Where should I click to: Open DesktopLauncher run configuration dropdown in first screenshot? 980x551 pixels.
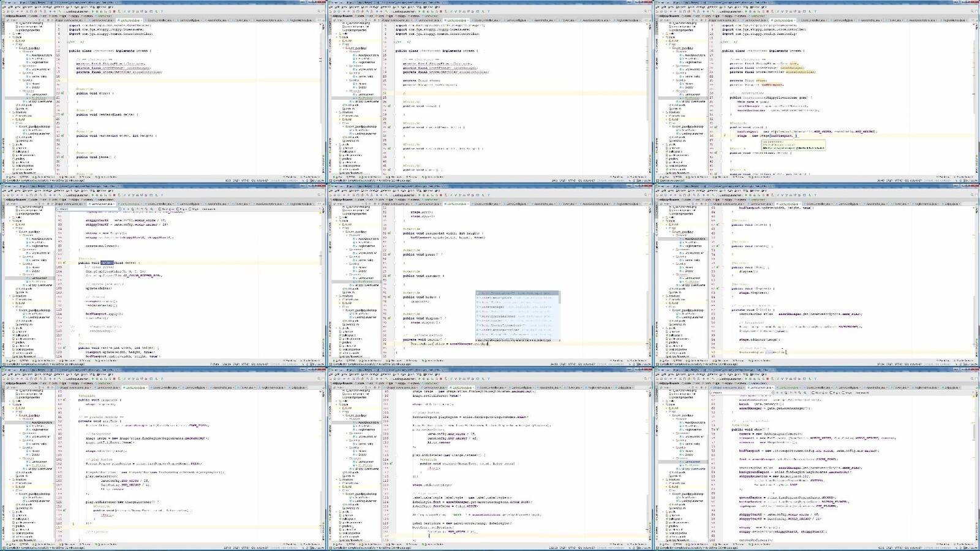click(x=77, y=11)
